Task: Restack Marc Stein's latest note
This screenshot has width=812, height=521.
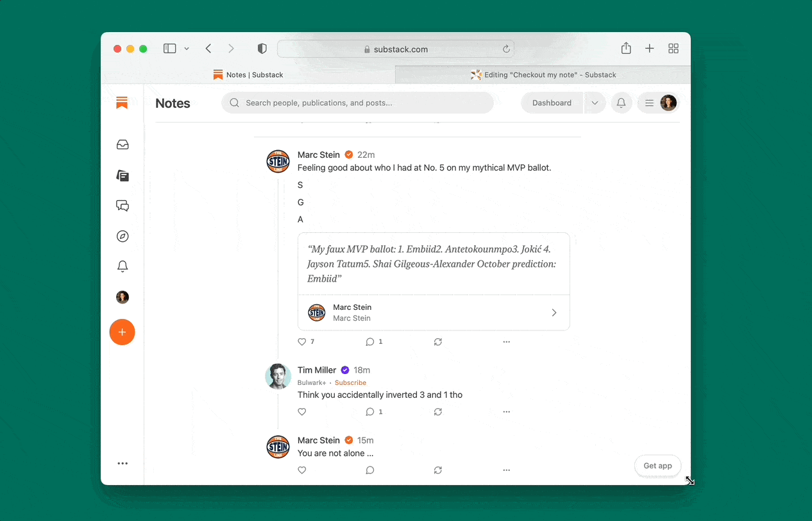Action: pos(438,470)
